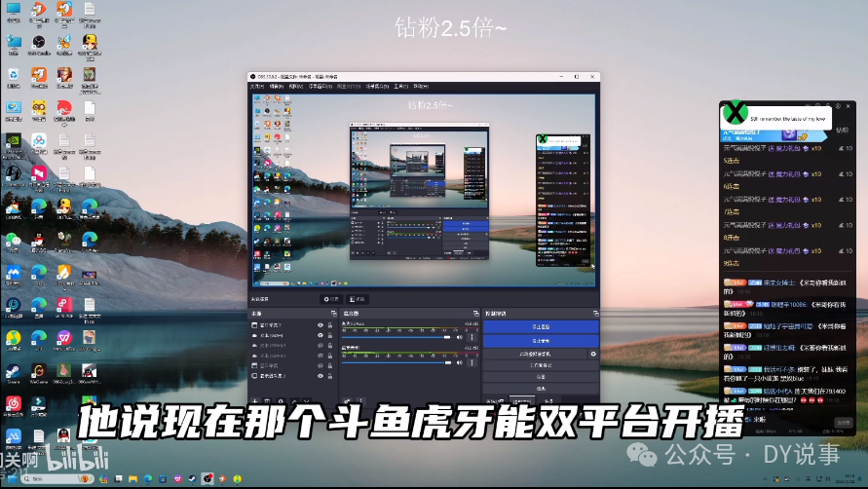Pop out the Sources dock panel
This screenshot has width=868, height=489.
pos(334,314)
